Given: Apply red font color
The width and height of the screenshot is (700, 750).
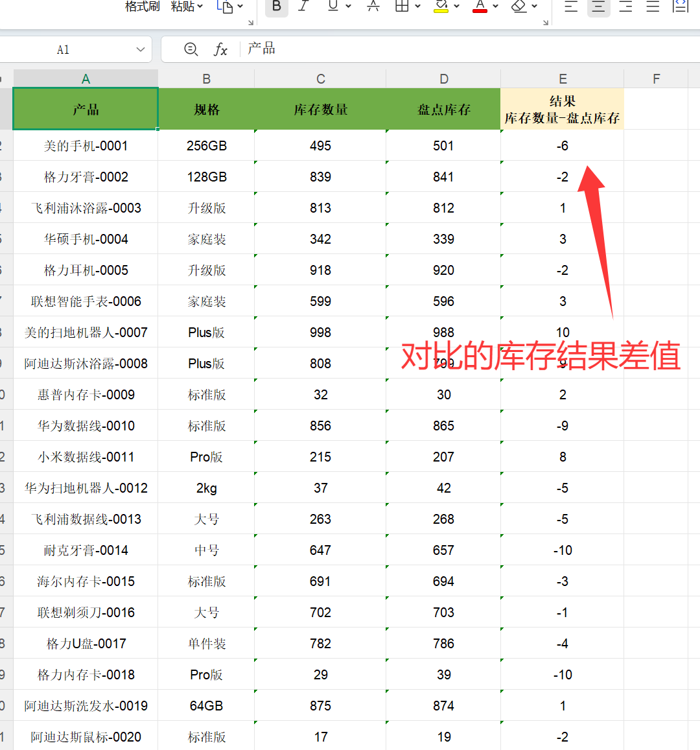Looking at the screenshot, I should 480,6.
